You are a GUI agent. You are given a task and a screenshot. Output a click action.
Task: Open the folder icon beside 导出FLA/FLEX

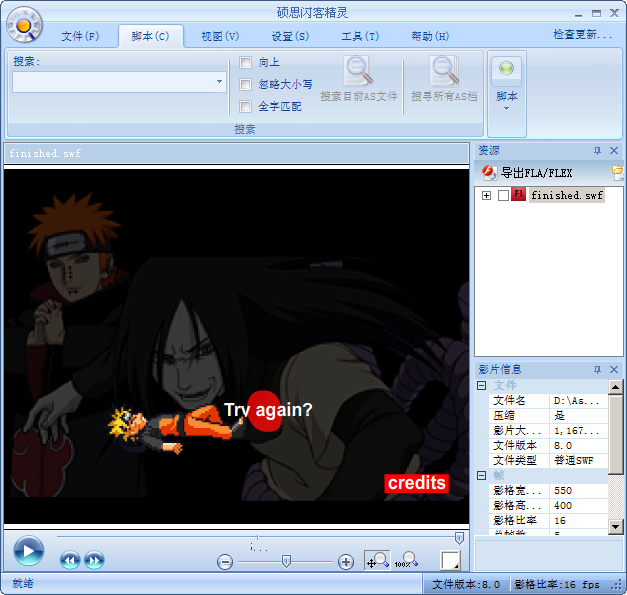[x=617, y=172]
